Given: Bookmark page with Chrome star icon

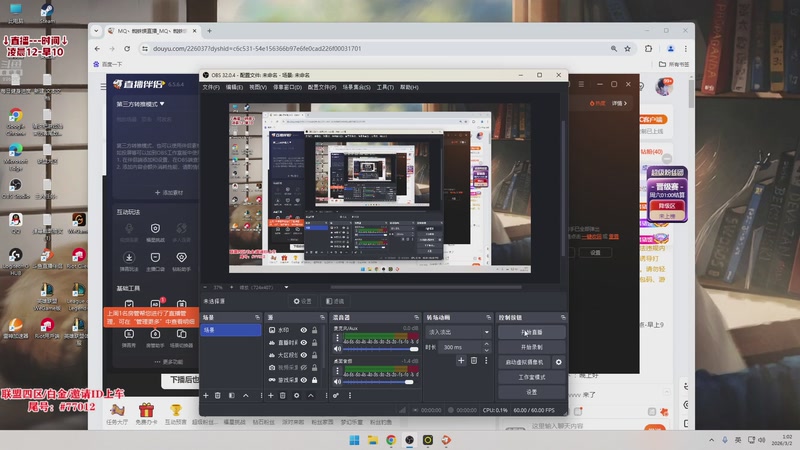Looking at the screenshot, I should pos(627,48).
